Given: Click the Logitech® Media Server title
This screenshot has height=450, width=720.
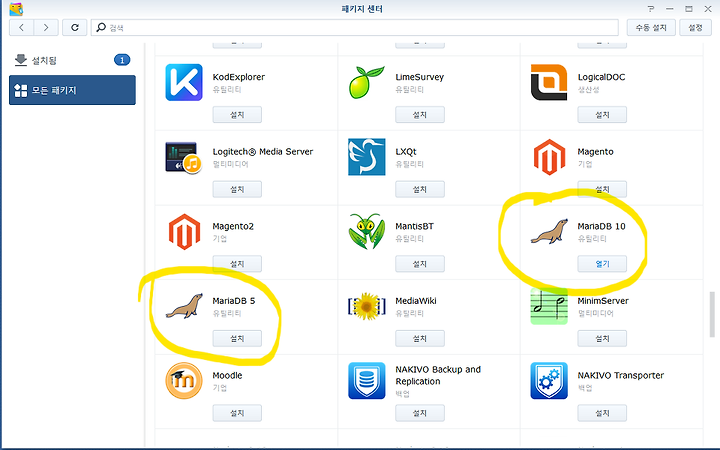Looking at the screenshot, I should [x=263, y=152].
